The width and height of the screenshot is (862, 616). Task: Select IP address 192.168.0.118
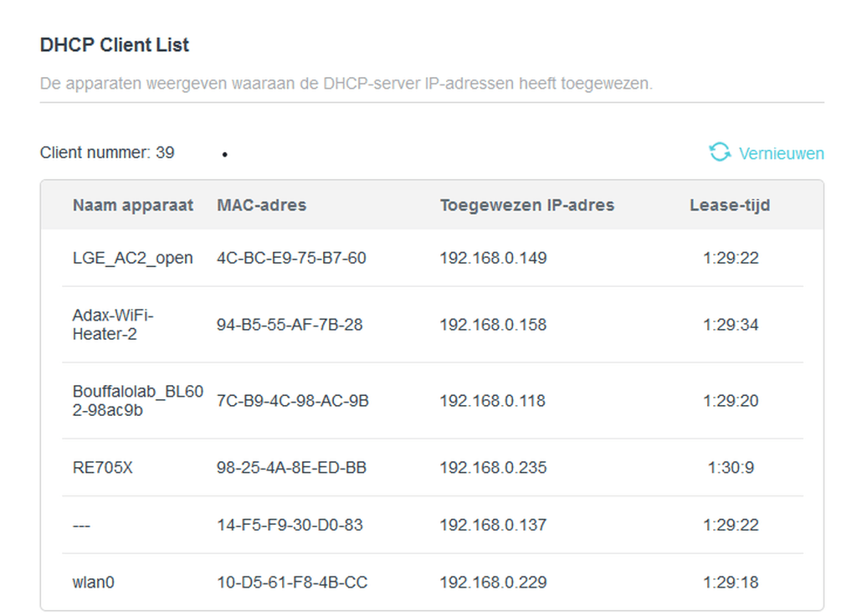(x=493, y=401)
